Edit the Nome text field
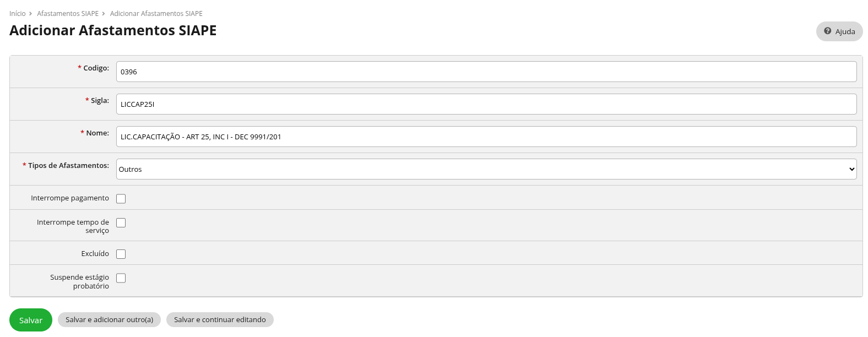 (x=486, y=137)
